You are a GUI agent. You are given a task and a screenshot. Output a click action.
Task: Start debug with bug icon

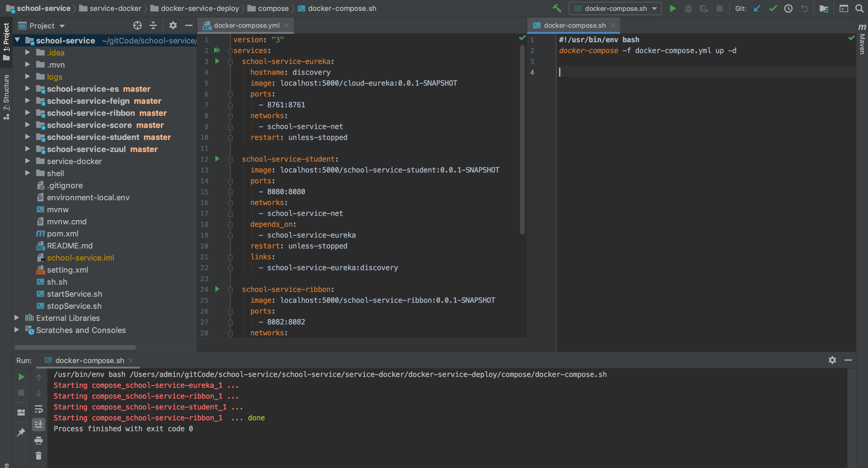point(688,8)
